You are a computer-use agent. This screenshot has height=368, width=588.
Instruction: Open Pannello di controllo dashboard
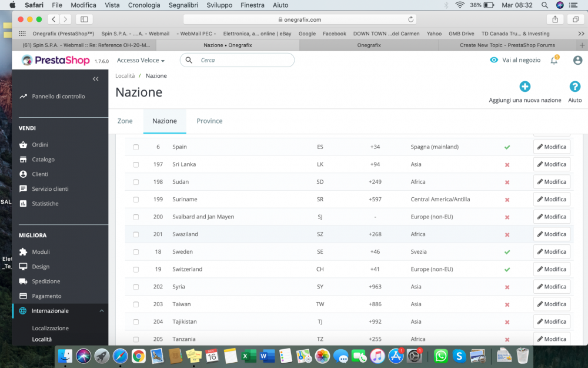point(58,96)
